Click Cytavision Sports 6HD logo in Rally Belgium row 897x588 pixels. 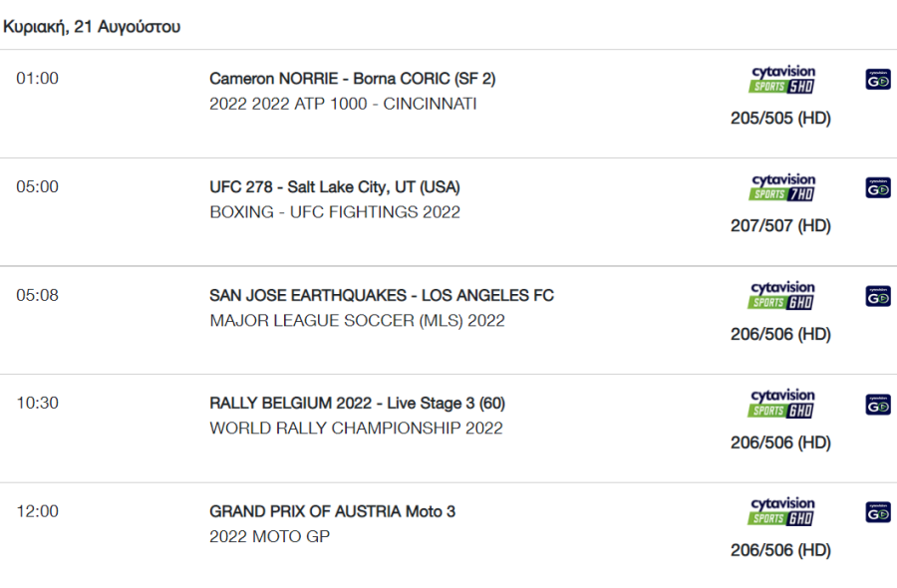781,404
